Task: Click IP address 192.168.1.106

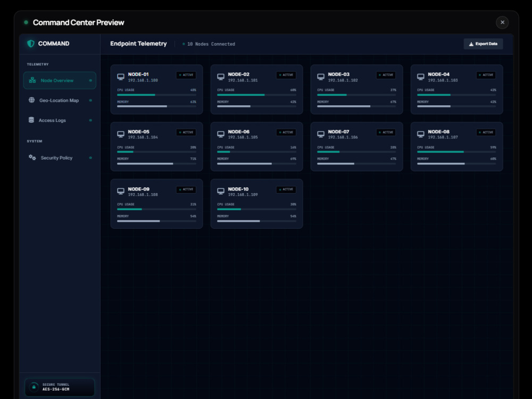Action: (343, 137)
